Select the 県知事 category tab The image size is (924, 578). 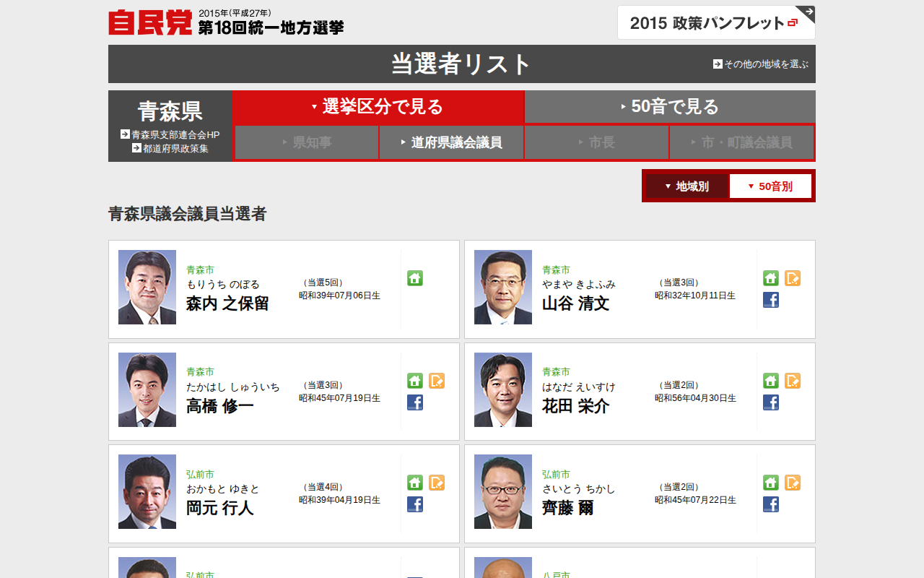point(307,142)
